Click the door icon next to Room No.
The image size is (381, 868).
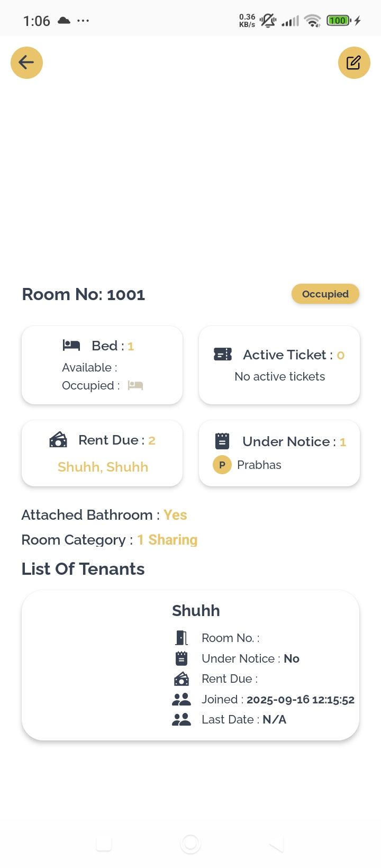(182, 638)
